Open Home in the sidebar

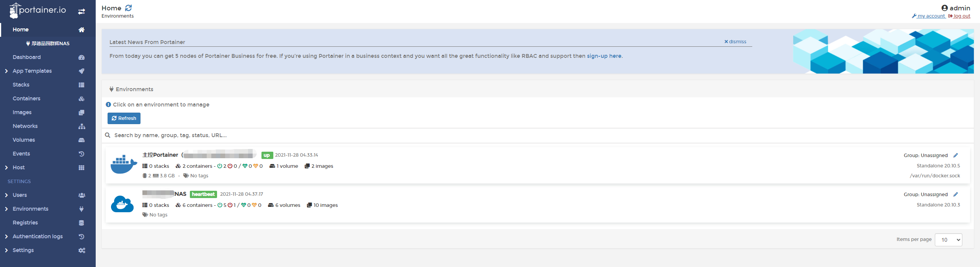tap(21, 30)
